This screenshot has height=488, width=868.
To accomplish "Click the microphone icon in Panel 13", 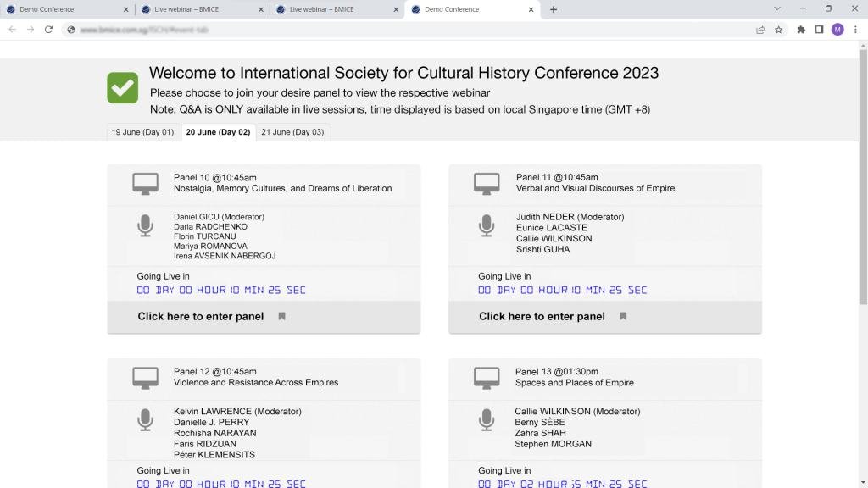I will click(x=487, y=420).
